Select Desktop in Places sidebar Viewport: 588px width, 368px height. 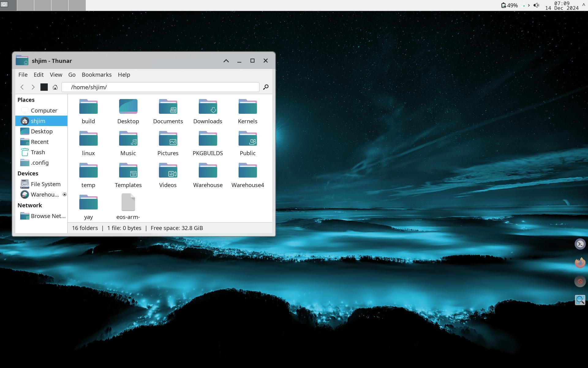click(x=41, y=131)
